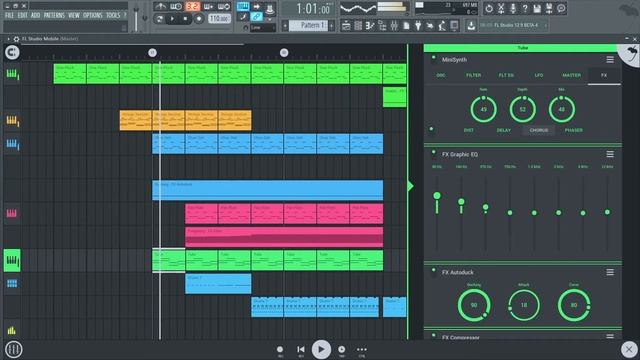Click the scissors/cut icon top right

click(x=501, y=8)
